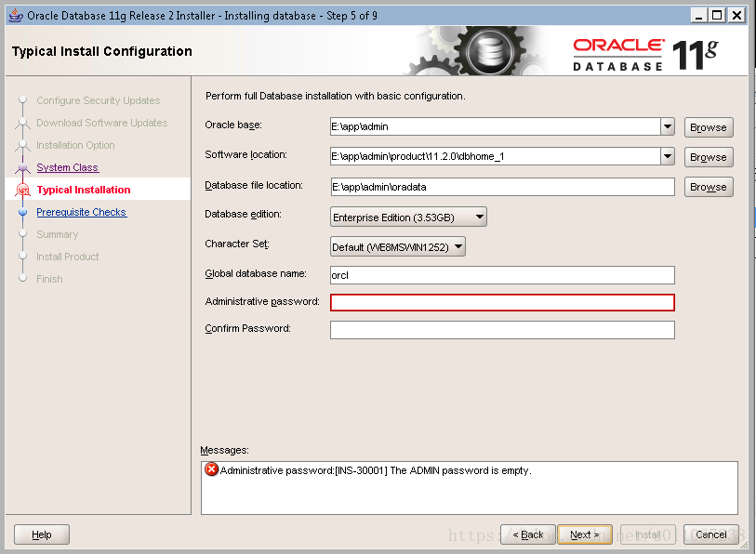The image size is (756, 554).
Task: Cancel the installation
Action: tap(710, 534)
